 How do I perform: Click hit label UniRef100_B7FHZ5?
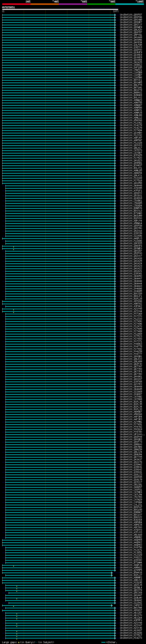131,155
